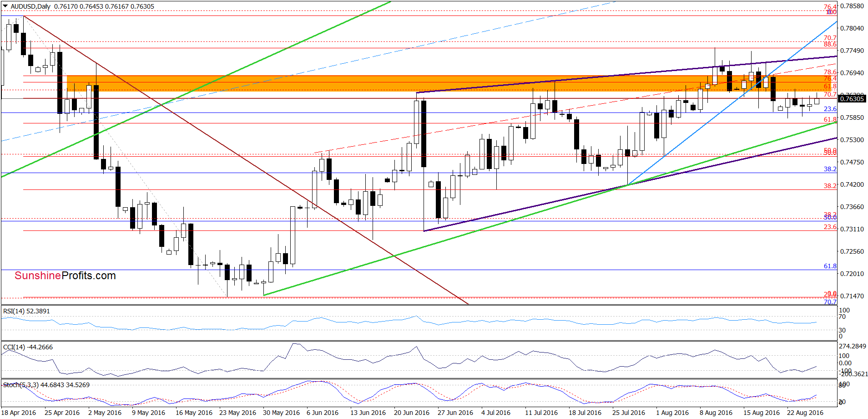Screen dimensions: 868x419
Task: Click the 11 Jul 2016 date label
Action: [541, 413]
